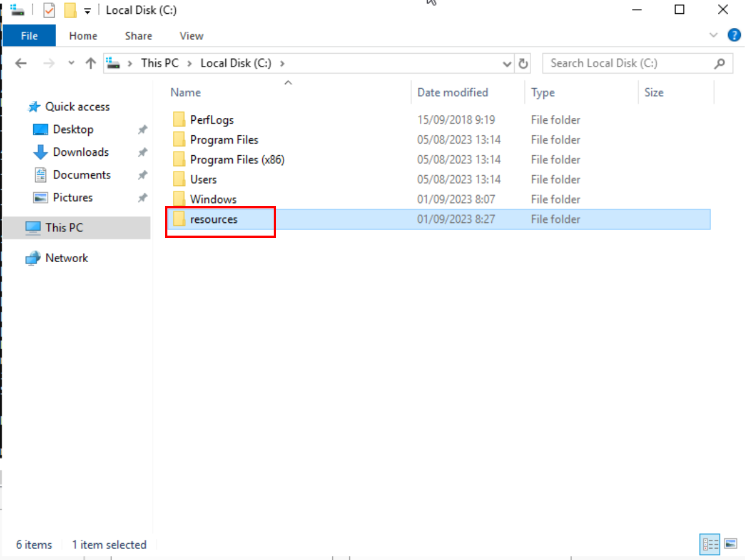Expand the ribbon with chevron arrow

click(714, 35)
